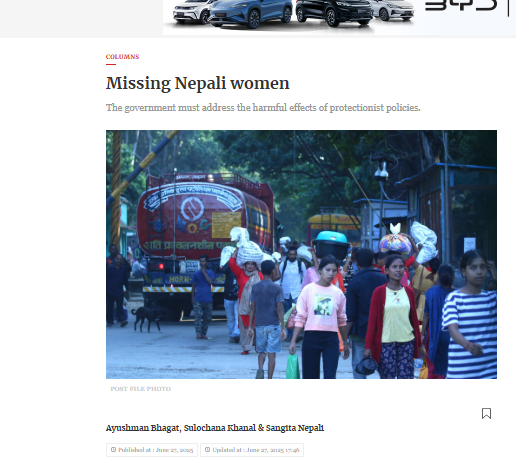
Task: Click the woman in striped shirt in photo
Action: (470, 317)
